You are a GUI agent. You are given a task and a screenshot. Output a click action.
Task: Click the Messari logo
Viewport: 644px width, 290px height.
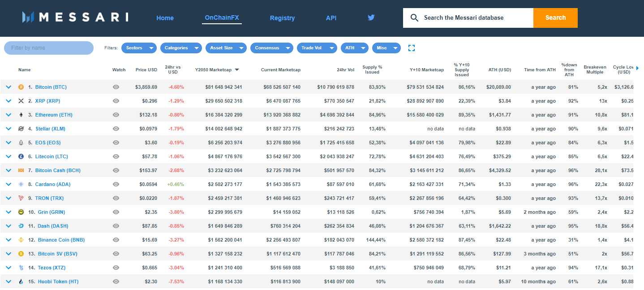[x=75, y=17]
